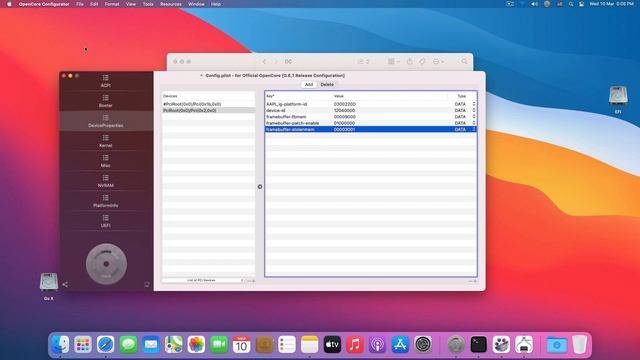Click the share icon at sidebar bottom
Screen dimensions: 640x360
tap(65, 284)
